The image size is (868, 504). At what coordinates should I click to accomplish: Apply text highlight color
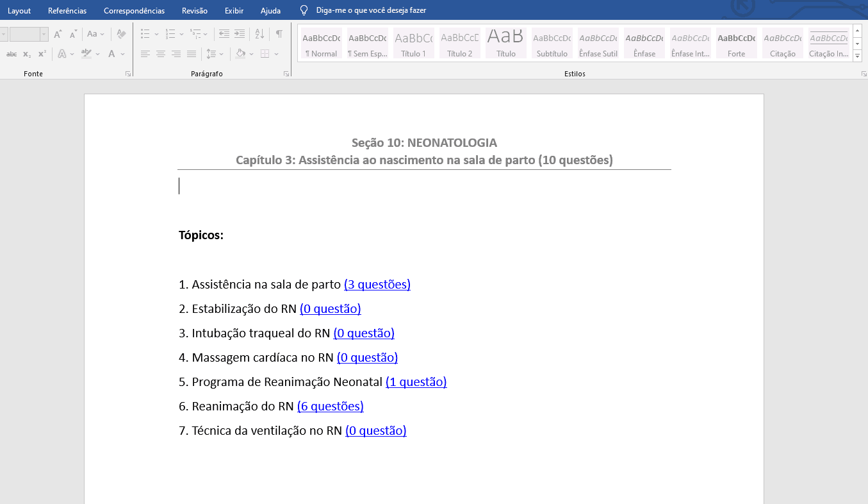[x=86, y=54]
